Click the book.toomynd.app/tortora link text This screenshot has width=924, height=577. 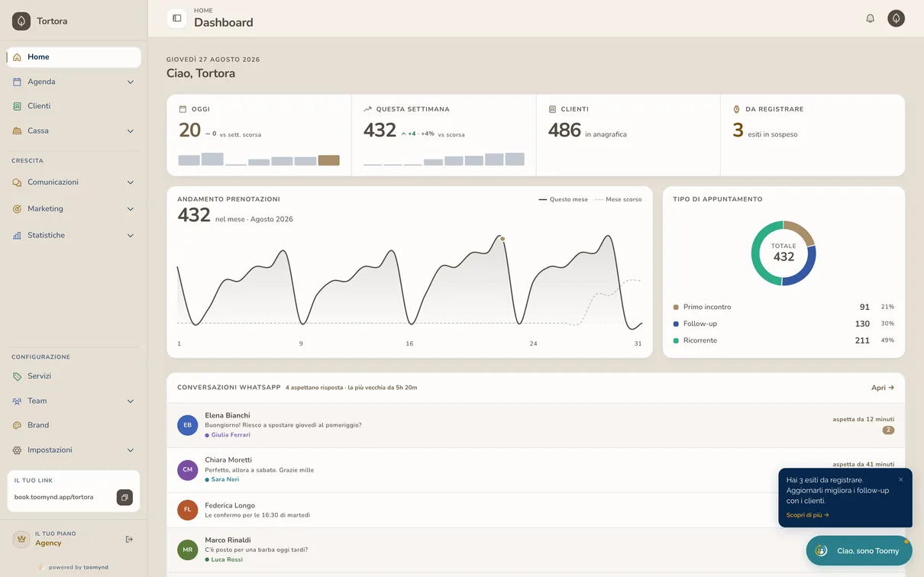click(53, 498)
